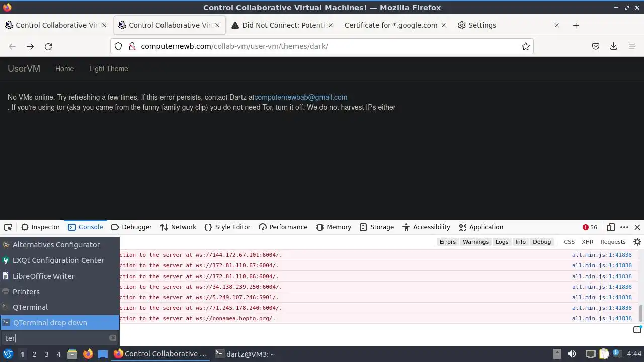Toggle the Errors filter
644x362 pixels.
pyautogui.click(x=447, y=242)
